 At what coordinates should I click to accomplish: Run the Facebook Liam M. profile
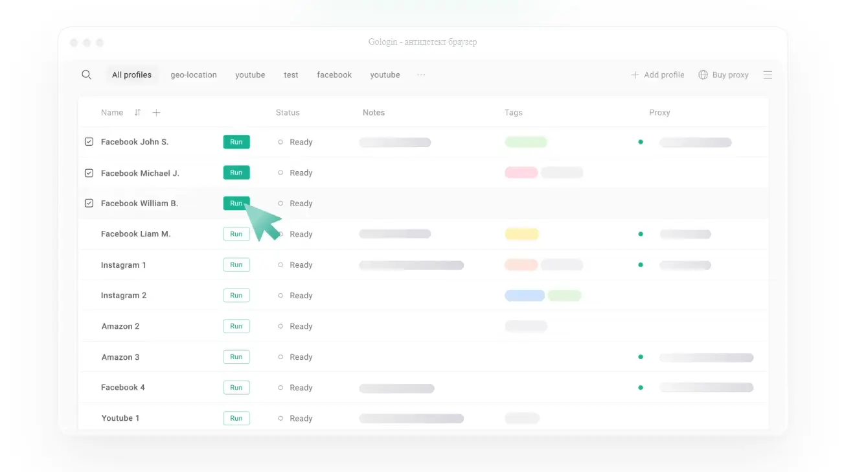click(x=236, y=234)
